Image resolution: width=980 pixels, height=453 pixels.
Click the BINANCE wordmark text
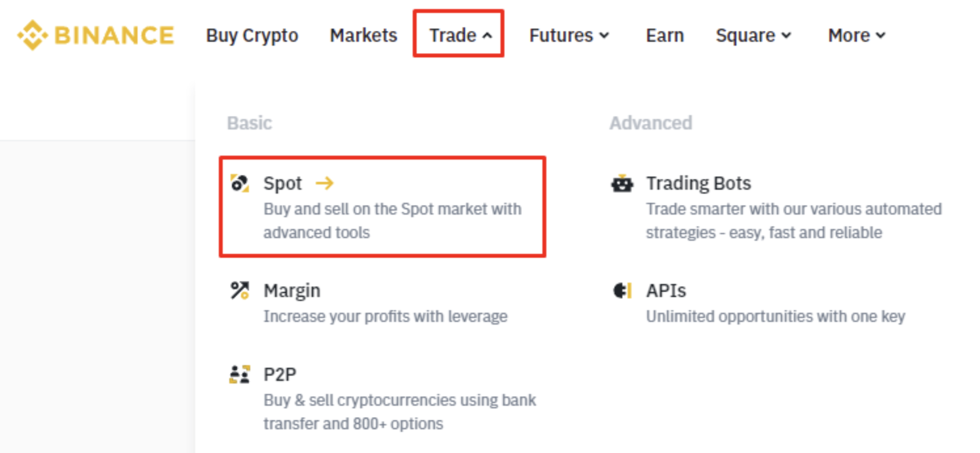(114, 35)
